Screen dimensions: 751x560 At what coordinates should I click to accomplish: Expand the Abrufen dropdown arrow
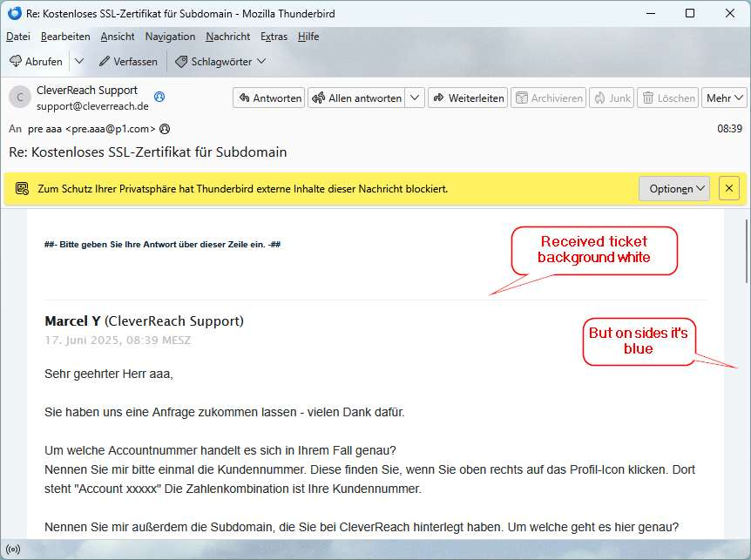79,62
